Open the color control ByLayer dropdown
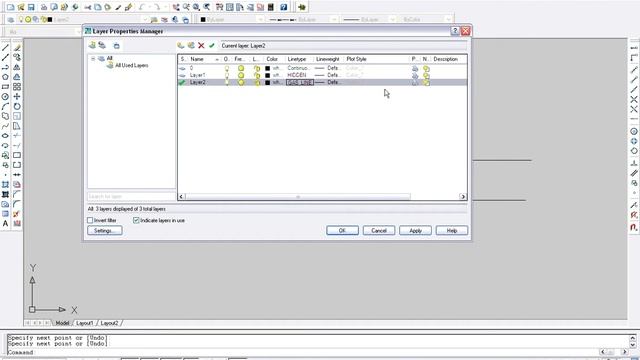The width and height of the screenshot is (640, 360). point(260,19)
